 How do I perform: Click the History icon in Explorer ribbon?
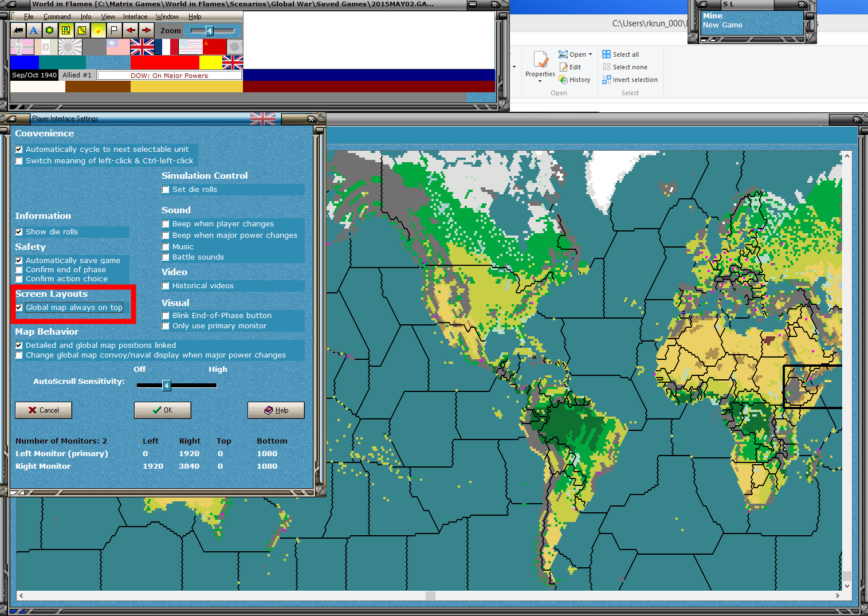tap(563, 80)
